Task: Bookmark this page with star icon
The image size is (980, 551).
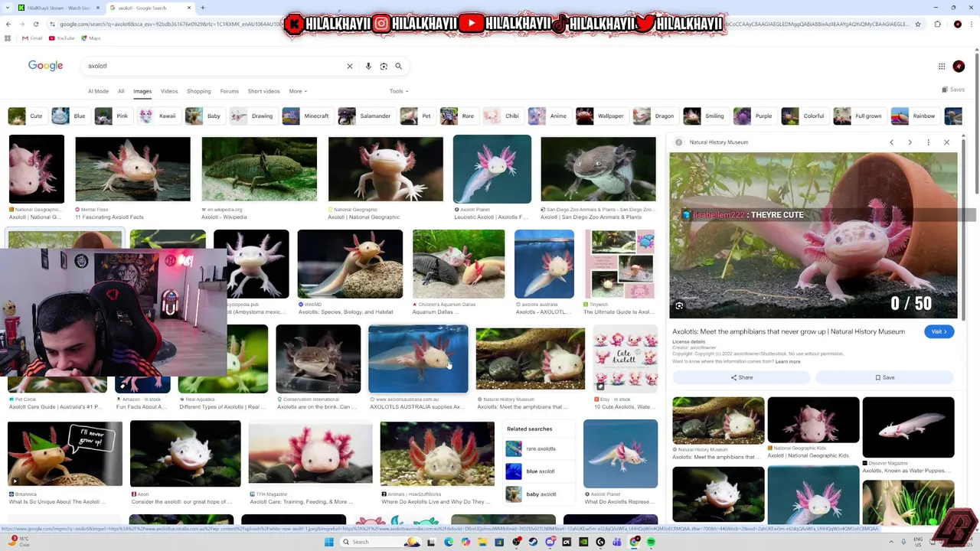Action: 918,24
